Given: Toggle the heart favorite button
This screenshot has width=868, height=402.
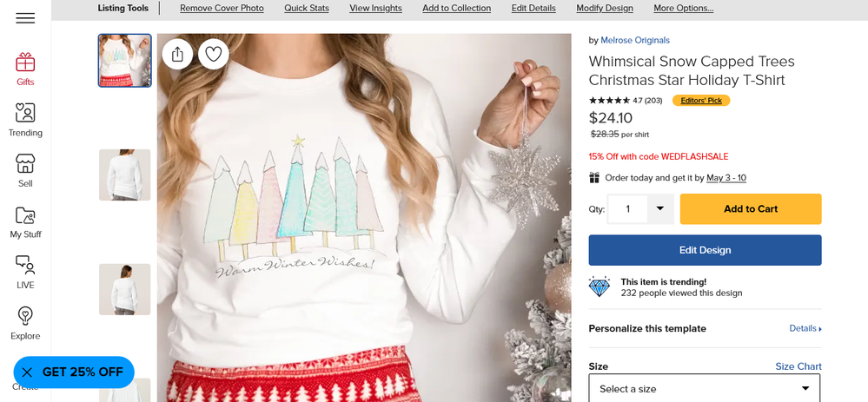Looking at the screenshot, I should click(x=213, y=55).
